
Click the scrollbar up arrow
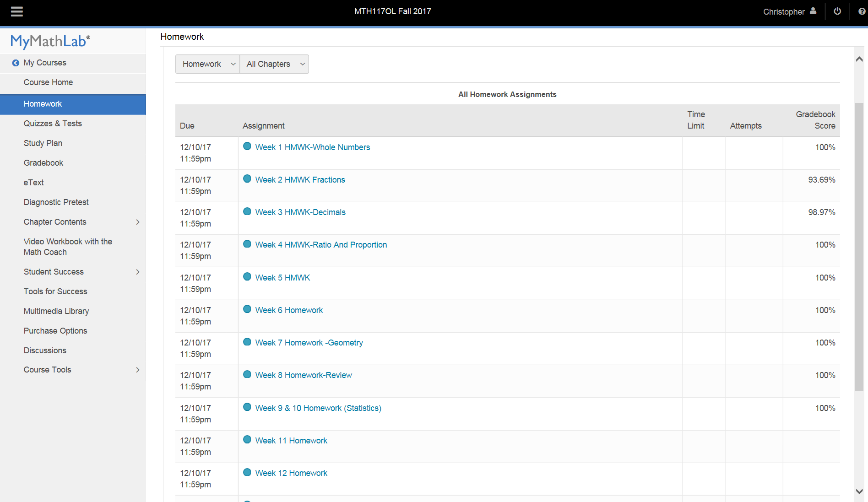pyautogui.click(x=859, y=59)
